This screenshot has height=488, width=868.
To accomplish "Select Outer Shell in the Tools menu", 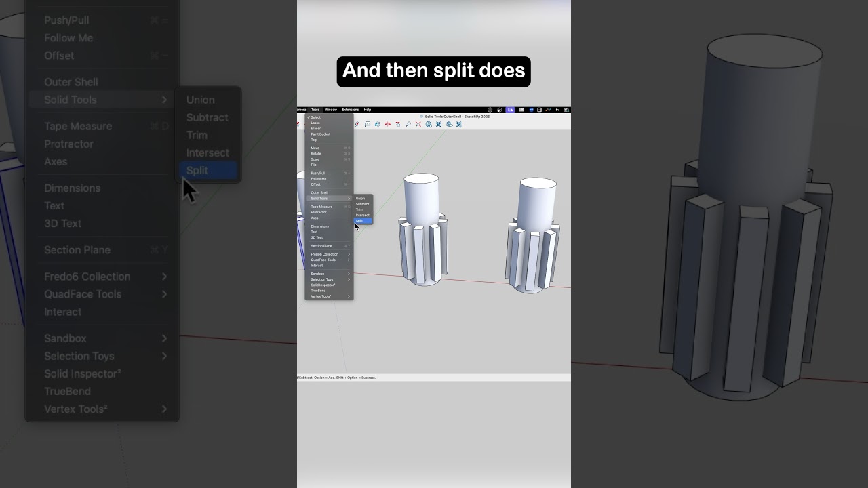I will [321, 192].
